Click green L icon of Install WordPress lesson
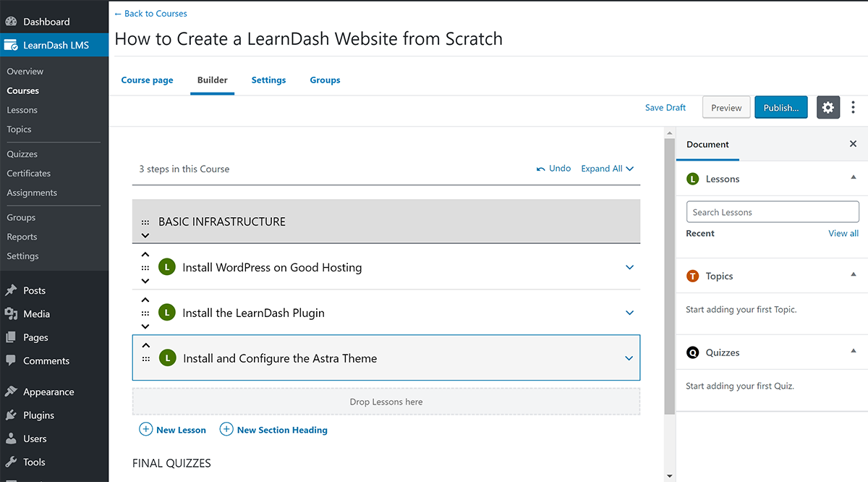 [x=167, y=267]
